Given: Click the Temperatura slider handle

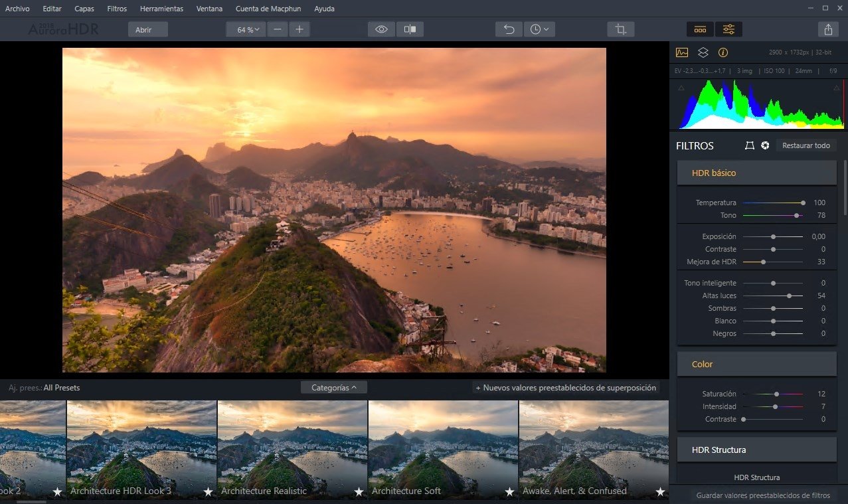Looking at the screenshot, I should click(x=803, y=203).
